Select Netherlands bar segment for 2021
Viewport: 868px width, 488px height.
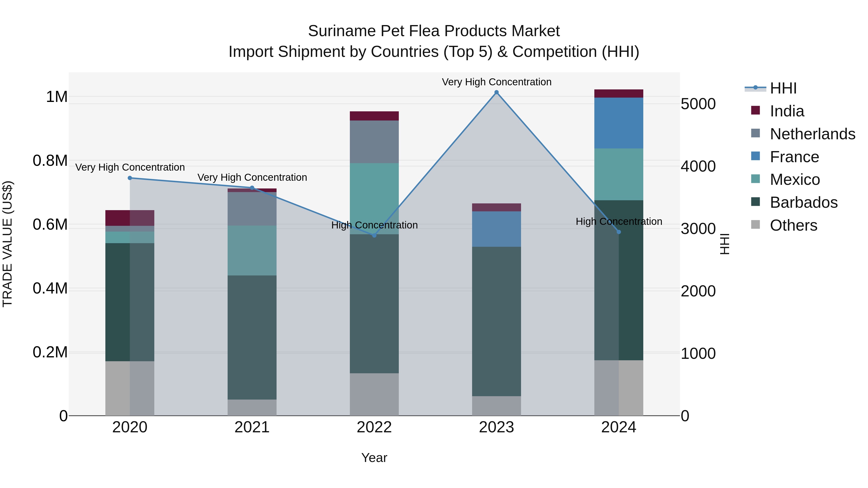pyautogui.click(x=252, y=209)
